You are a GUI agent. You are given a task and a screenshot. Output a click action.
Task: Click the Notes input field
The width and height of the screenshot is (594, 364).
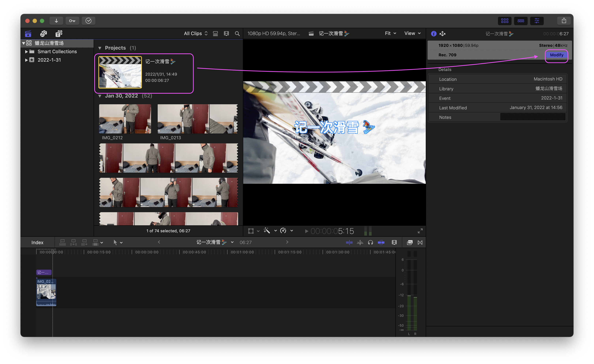(533, 117)
